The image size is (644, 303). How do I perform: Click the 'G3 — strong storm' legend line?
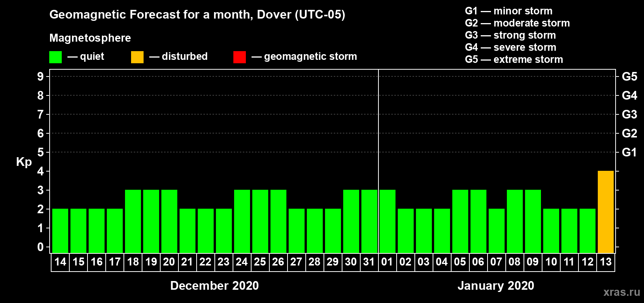(510, 35)
